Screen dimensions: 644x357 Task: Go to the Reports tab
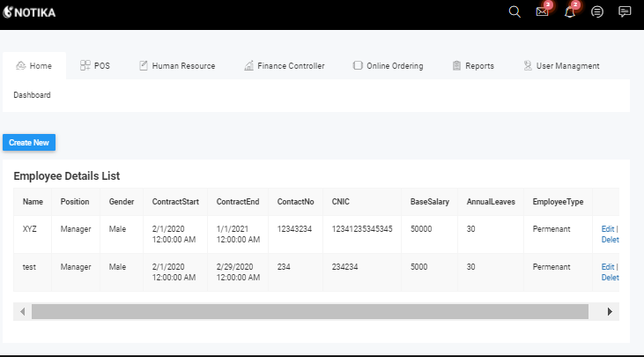click(473, 66)
